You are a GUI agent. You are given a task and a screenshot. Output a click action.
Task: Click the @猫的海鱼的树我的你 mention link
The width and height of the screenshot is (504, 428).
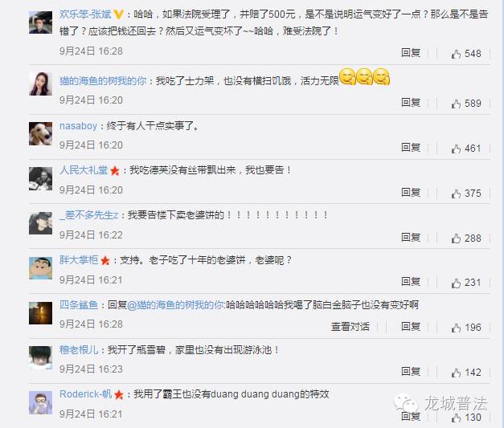176,304
